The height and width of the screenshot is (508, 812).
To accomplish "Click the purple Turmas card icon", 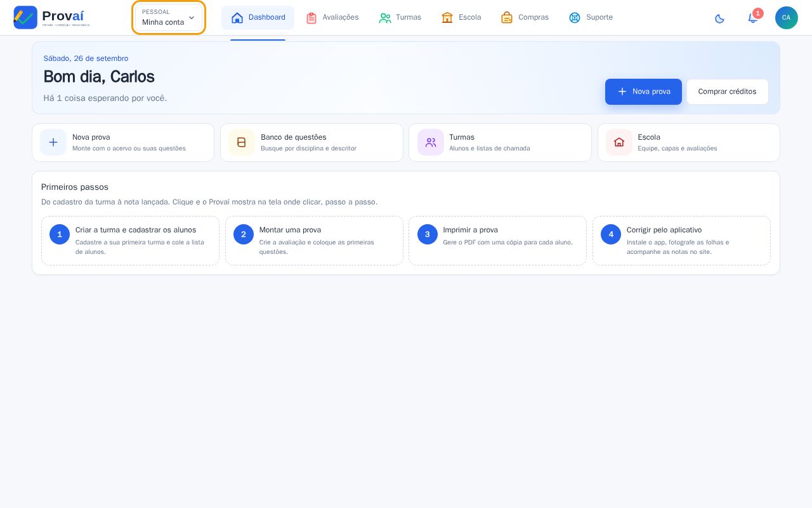I will 431,142.
